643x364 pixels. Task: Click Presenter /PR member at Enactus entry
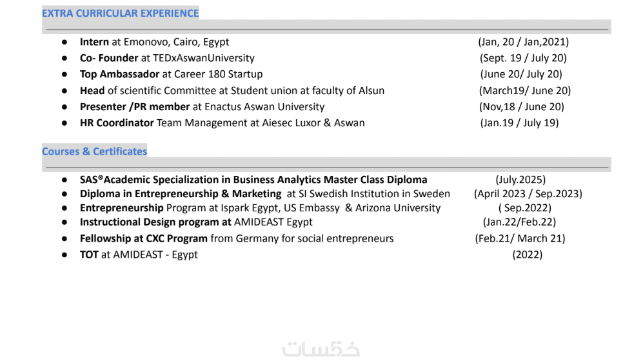202,106
